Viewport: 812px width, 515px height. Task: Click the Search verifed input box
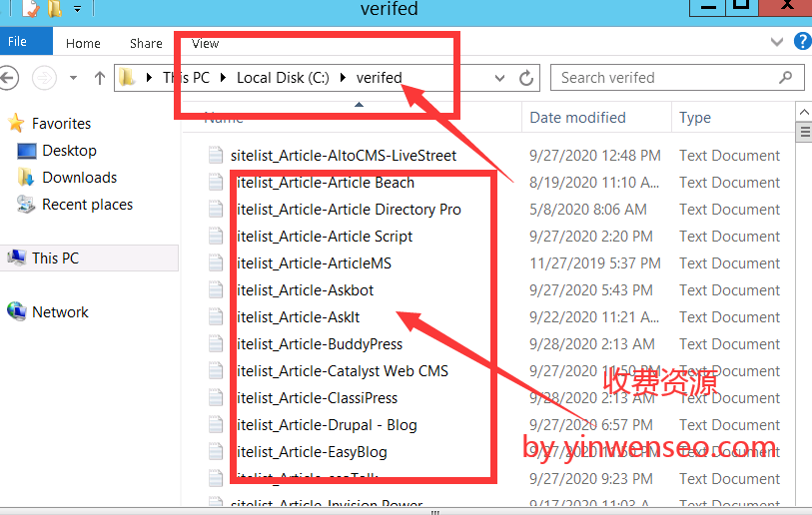(664, 78)
